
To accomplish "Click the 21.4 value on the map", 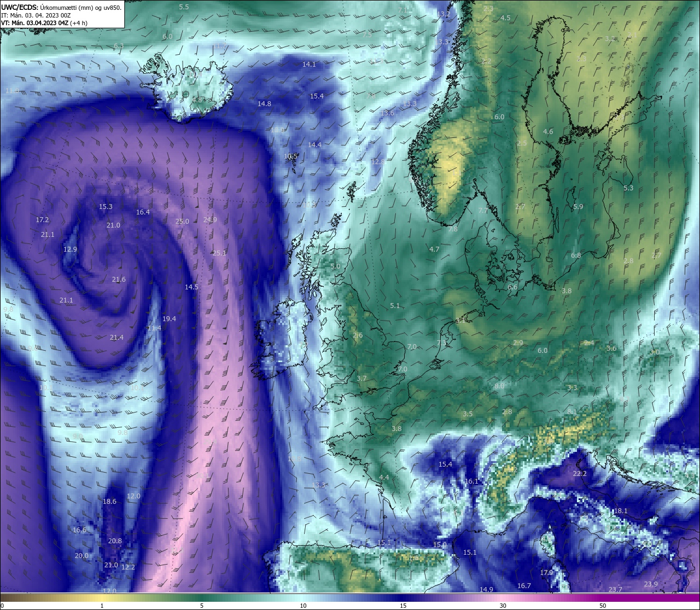I will pyautogui.click(x=116, y=338).
